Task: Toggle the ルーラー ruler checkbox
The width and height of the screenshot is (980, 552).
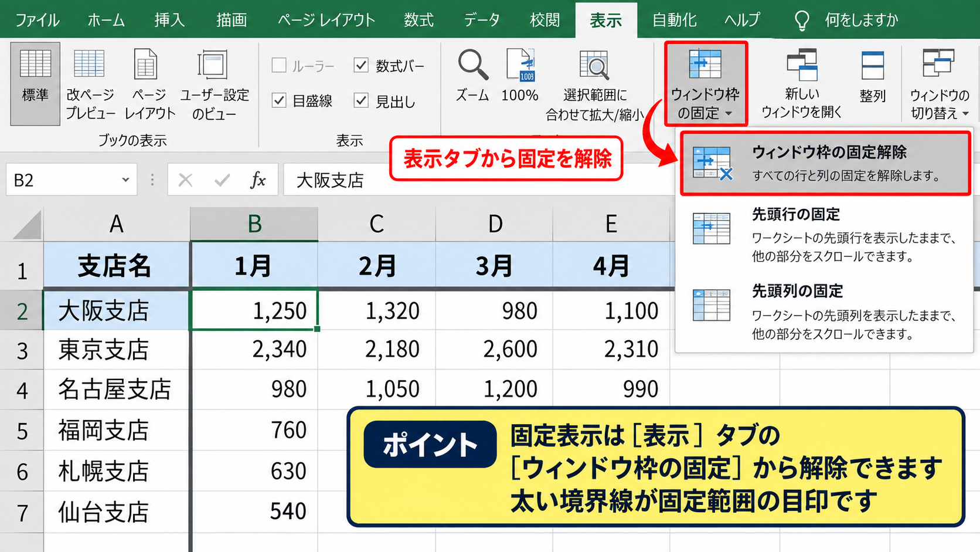Action: (x=279, y=65)
